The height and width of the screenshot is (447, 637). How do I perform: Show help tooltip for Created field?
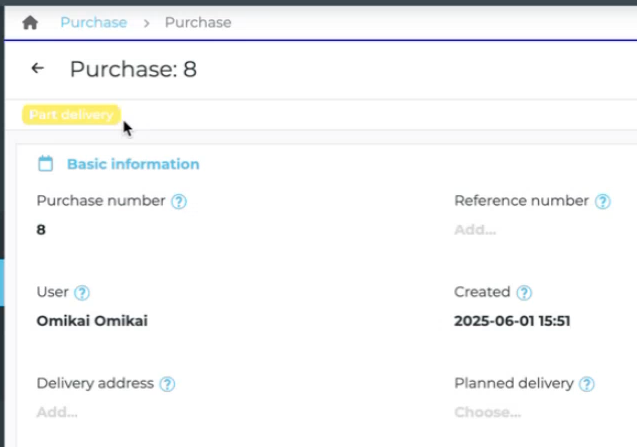pyautogui.click(x=524, y=293)
